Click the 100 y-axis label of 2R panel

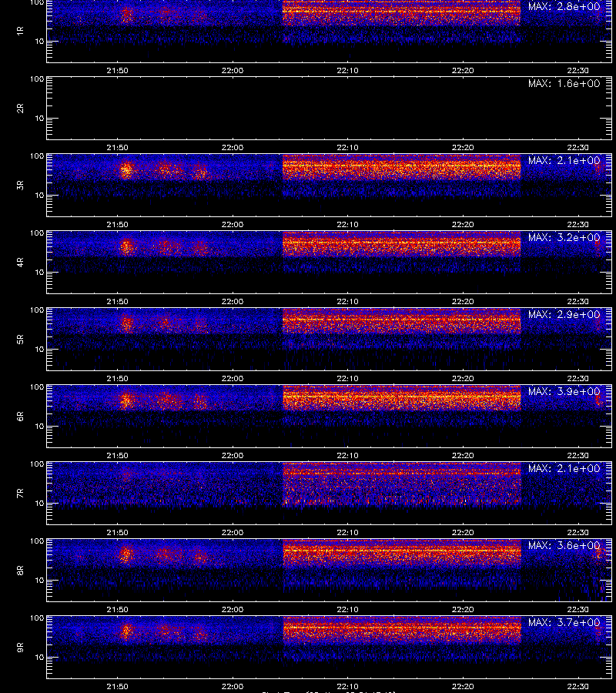[x=37, y=79]
